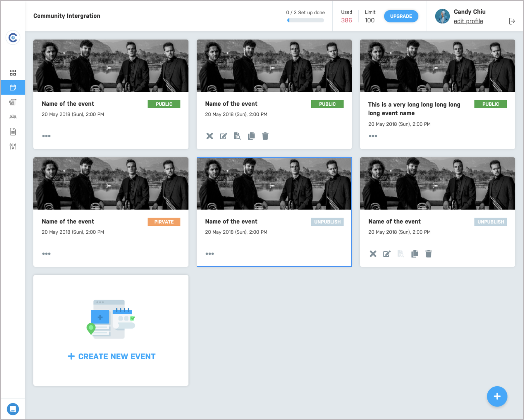This screenshot has height=420, width=524.
Task: Open the chat support icon at sidebar bottom
Action: pyautogui.click(x=13, y=409)
